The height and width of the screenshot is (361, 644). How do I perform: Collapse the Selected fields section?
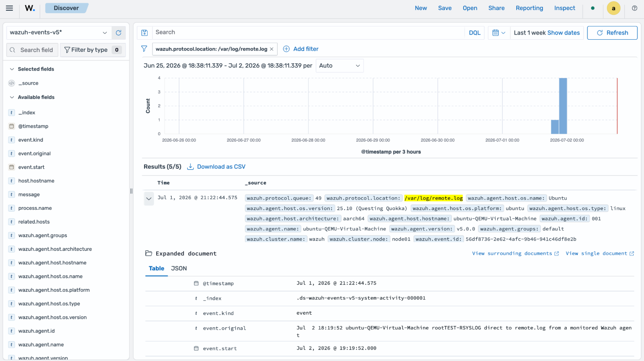click(x=12, y=69)
